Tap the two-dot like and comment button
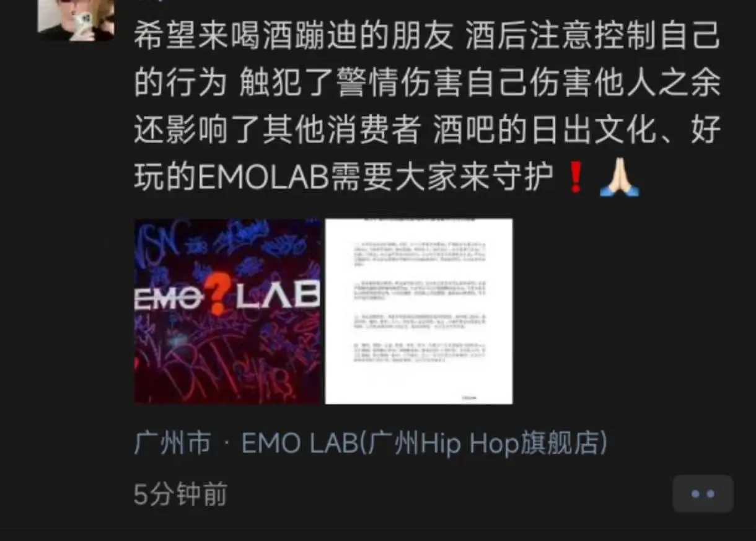The width and height of the screenshot is (756, 541). 703,494
